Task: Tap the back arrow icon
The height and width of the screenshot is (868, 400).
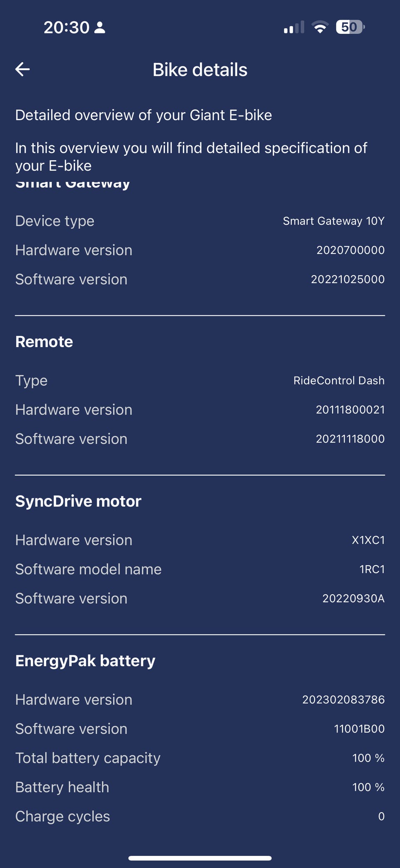Action: click(22, 69)
